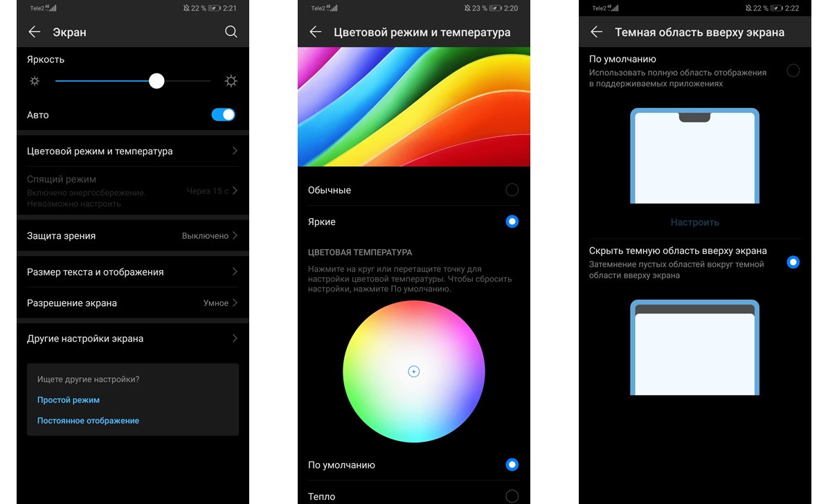828x504 pixels.
Task: Select the Тепло color temperature
Action: [512, 496]
